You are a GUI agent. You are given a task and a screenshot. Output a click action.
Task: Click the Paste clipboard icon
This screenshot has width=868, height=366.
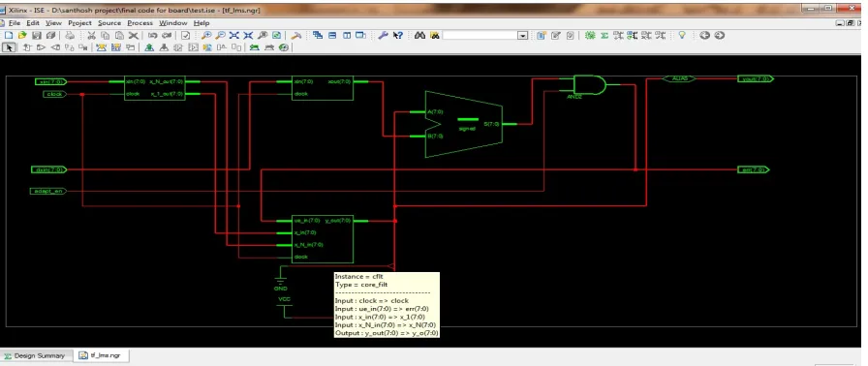[x=119, y=36]
